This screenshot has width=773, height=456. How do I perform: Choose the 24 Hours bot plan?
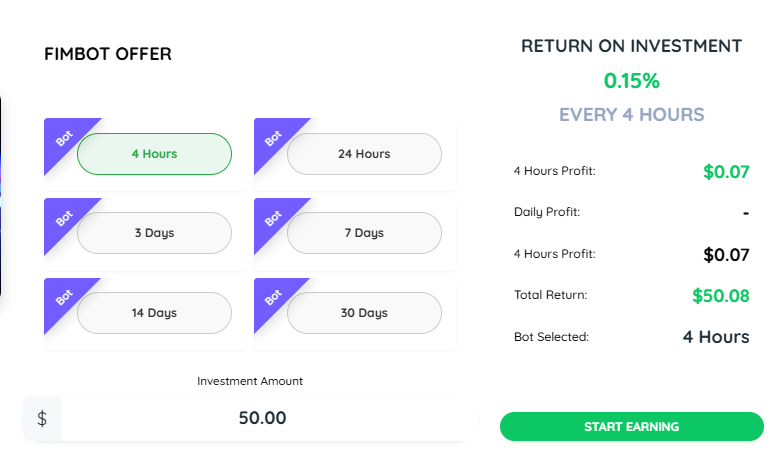coord(364,154)
